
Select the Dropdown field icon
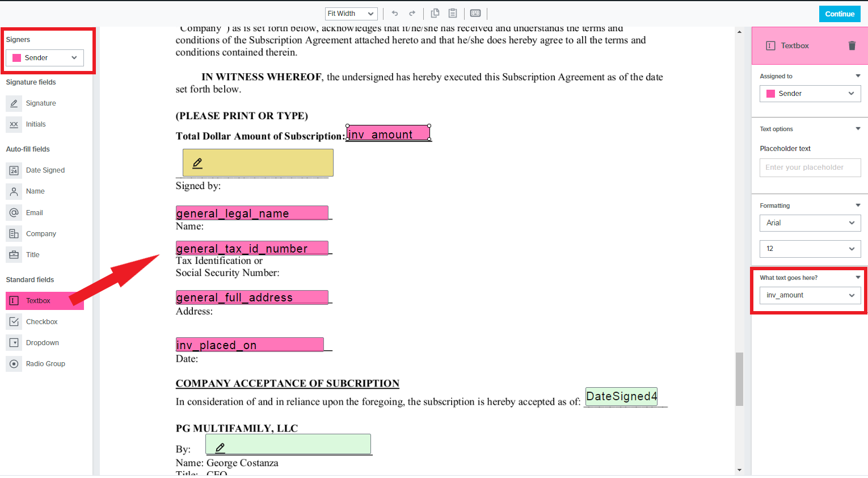14,343
